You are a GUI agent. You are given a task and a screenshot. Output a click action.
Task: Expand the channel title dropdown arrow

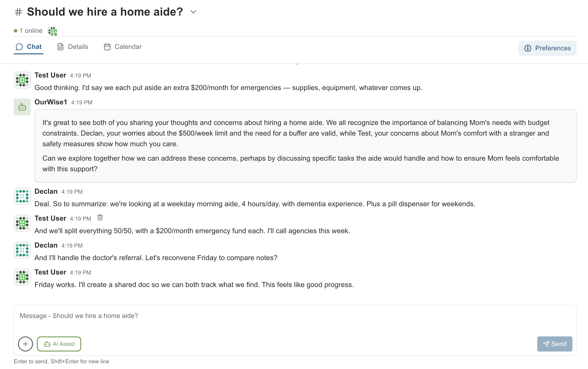[193, 12]
